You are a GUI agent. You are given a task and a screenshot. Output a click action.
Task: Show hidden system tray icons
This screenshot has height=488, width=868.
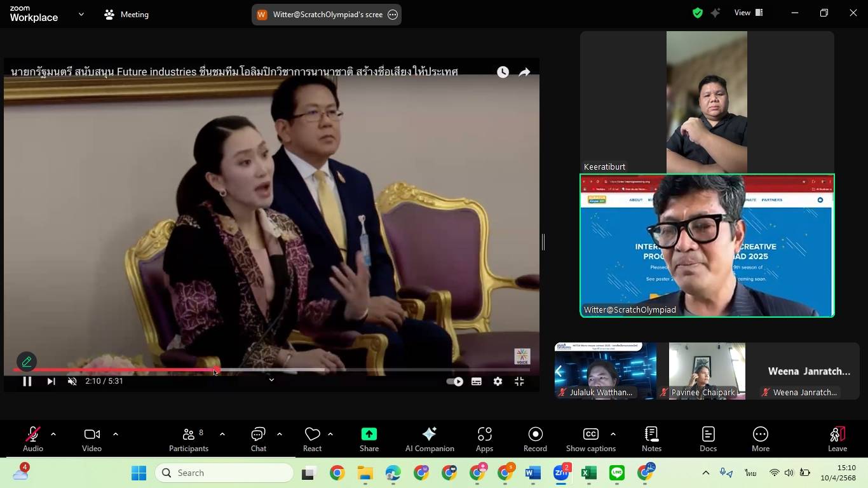pos(705,473)
